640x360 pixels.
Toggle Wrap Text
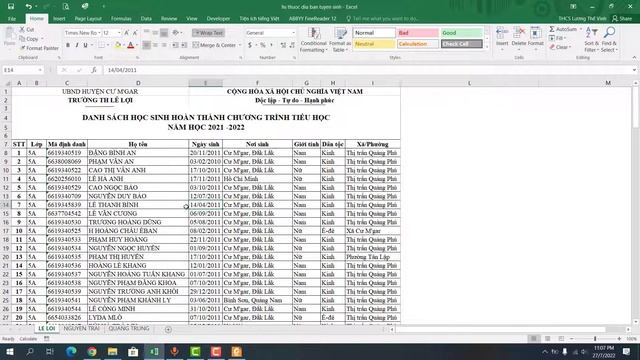coord(208,33)
